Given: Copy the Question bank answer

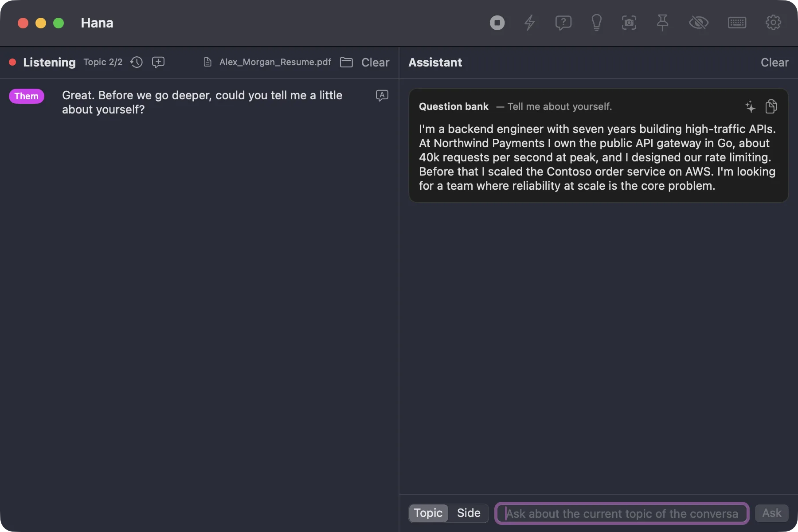Looking at the screenshot, I should (x=771, y=106).
